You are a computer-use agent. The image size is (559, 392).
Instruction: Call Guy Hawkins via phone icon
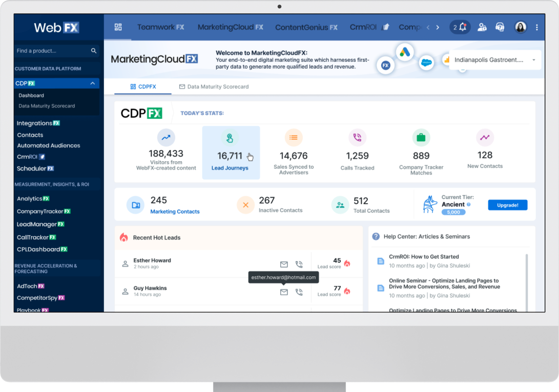point(299,292)
